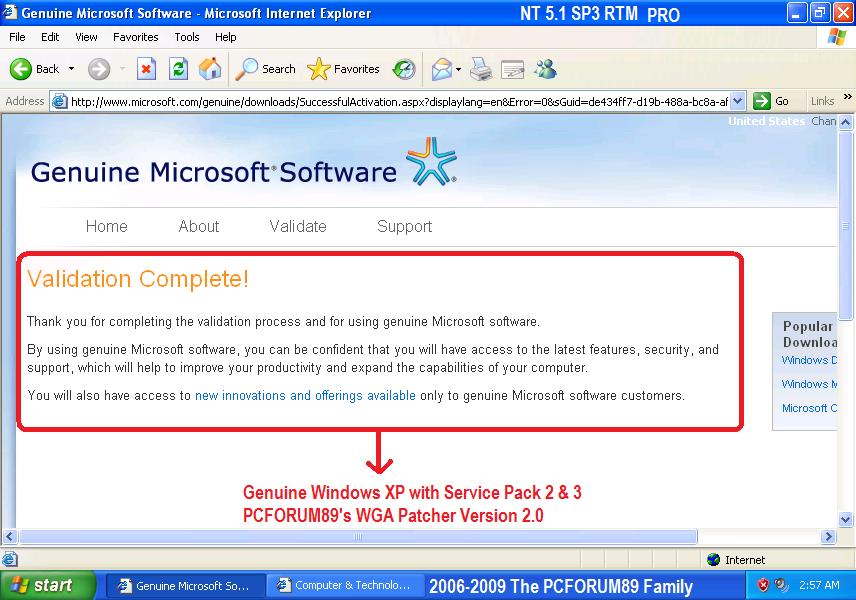
Task: Click the grey Forward arrow button
Action: click(99, 69)
